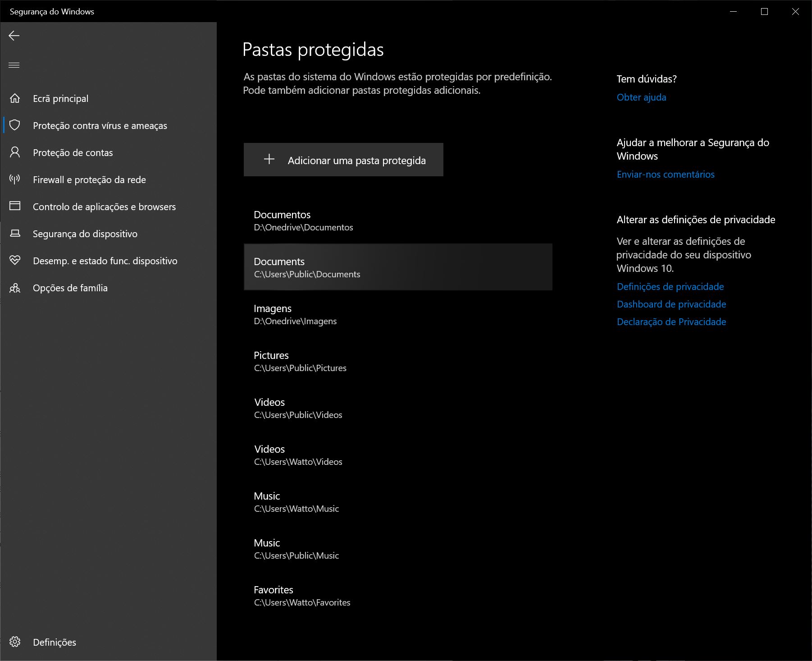Collapse the hamburger navigation menu
The image size is (812, 661).
click(14, 65)
